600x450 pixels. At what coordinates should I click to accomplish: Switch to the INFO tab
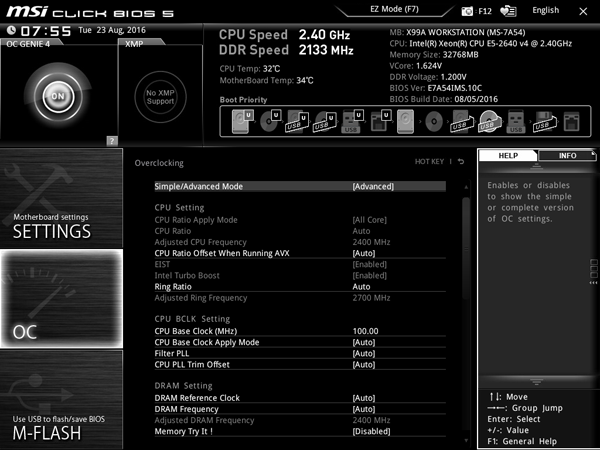(567, 155)
